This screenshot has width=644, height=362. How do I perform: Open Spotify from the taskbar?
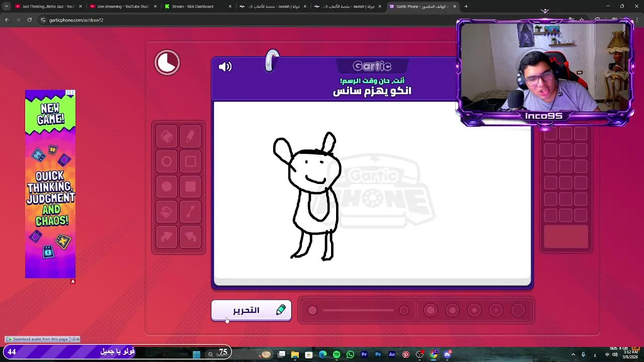(x=337, y=354)
